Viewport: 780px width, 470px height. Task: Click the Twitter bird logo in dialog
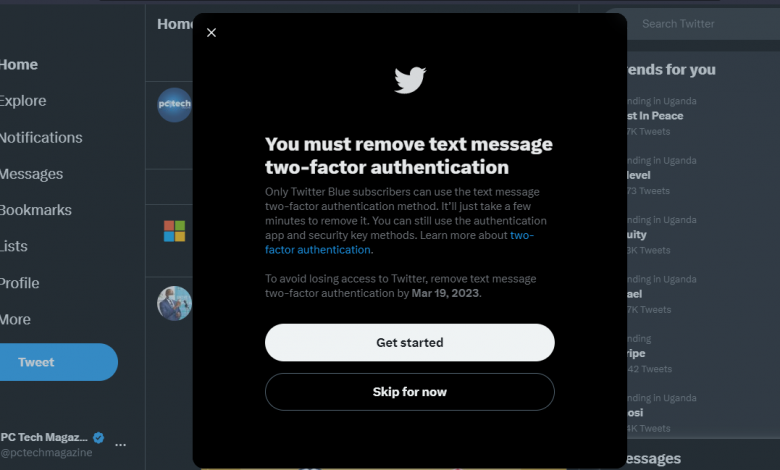click(410, 80)
